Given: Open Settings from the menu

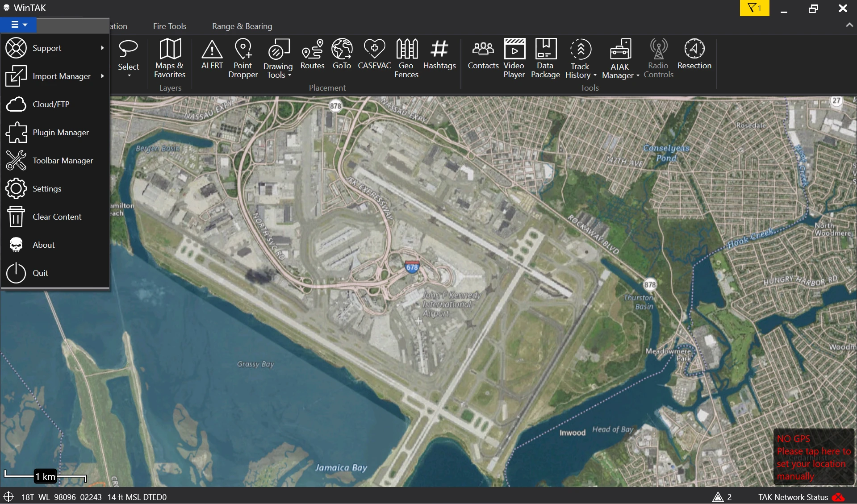Looking at the screenshot, I should [55, 188].
